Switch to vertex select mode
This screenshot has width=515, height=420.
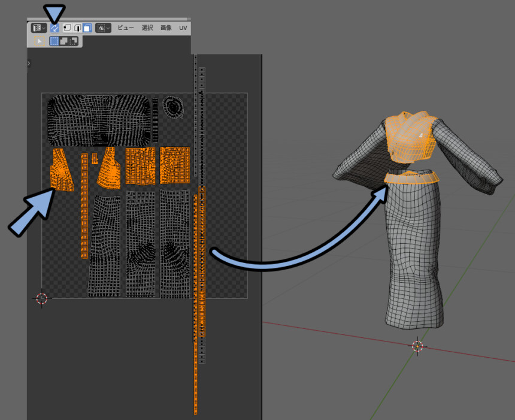67,28
